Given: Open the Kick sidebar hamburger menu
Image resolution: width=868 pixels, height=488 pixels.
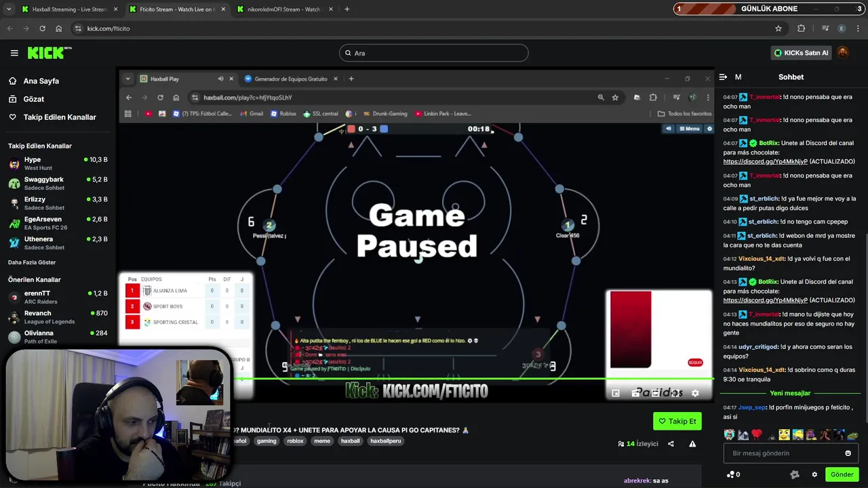Looking at the screenshot, I should [14, 53].
